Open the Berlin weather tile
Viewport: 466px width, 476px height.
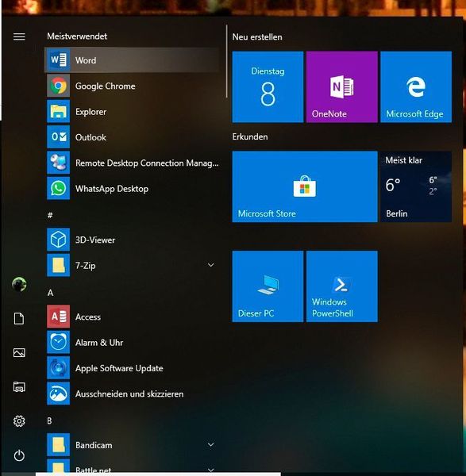point(416,186)
